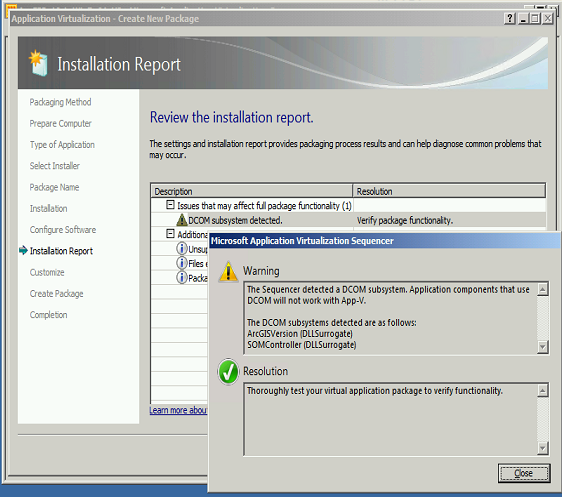This screenshot has height=497, width=562.
Task: Select 'Select Installer' wizard step
Action: [55, 166]
